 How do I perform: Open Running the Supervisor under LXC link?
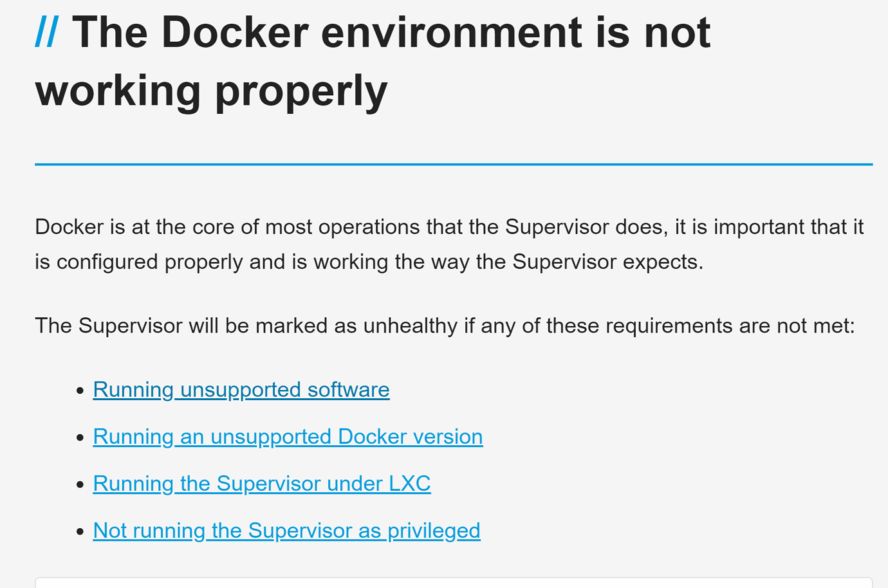pyautogui.click(x=262, y=484)
